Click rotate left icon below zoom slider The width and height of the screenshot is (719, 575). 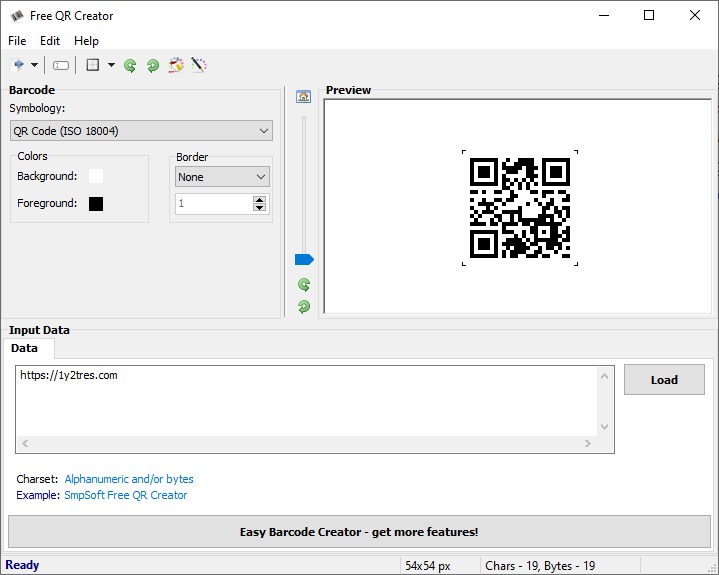304,285
